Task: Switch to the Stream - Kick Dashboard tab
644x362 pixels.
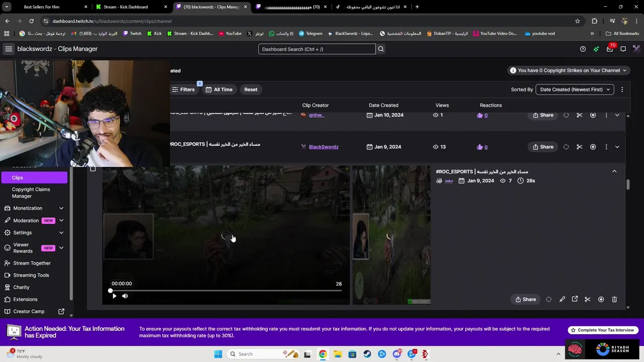Action: (131, 7)
